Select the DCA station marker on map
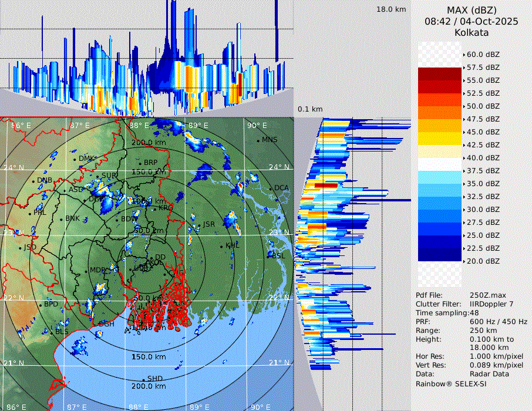This screenshot has width=532, height=411. point(271,188)
